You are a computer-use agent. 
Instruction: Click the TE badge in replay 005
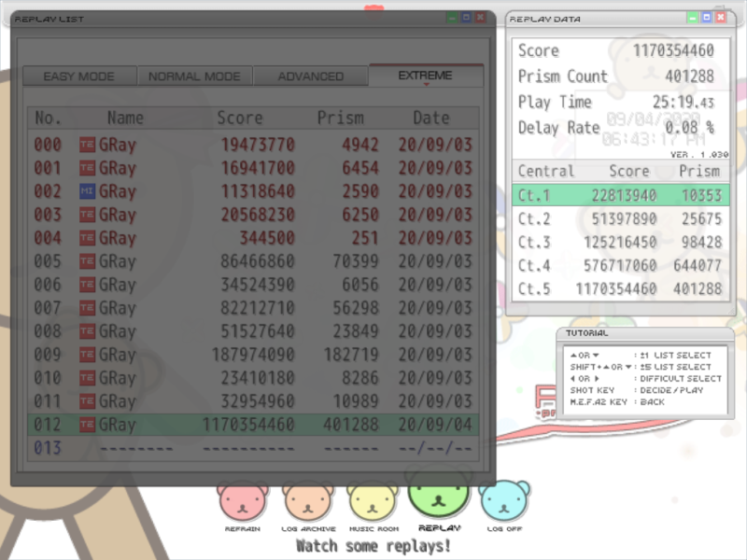87,261
